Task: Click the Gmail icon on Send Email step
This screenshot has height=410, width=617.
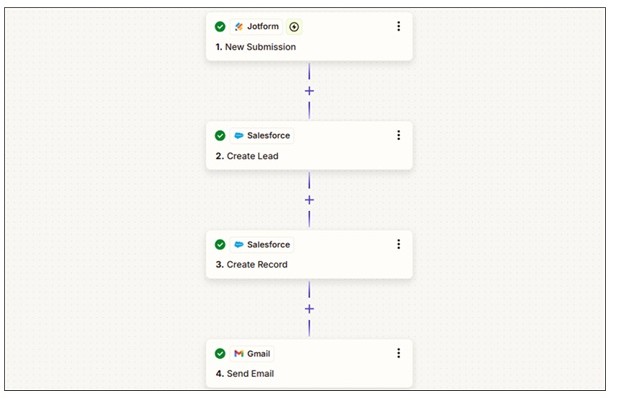Action: pos(239,354)
